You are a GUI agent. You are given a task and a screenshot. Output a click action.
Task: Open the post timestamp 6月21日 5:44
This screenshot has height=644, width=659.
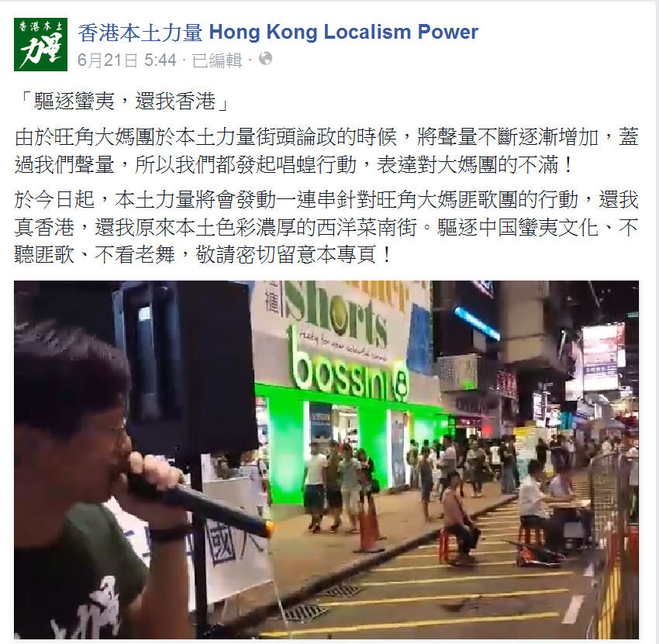[x=126, y=60]
